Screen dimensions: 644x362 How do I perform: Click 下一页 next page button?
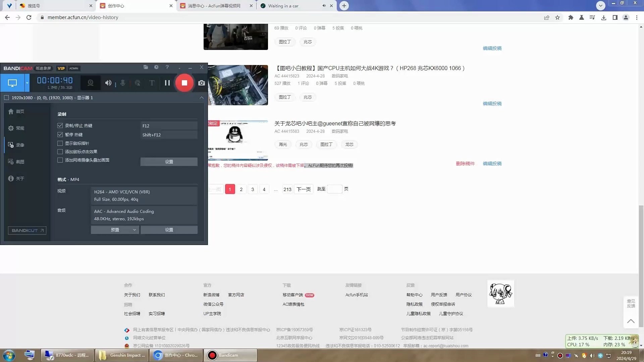click(x=304, y=189)
